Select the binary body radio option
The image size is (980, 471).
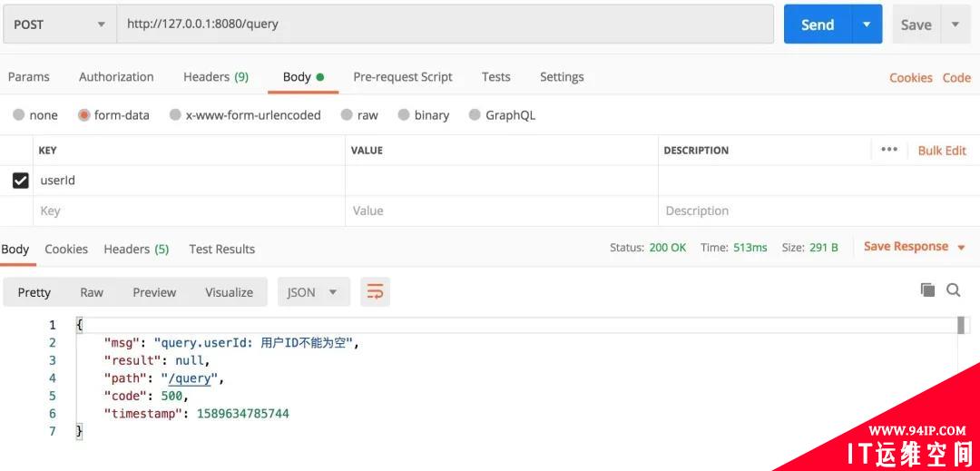pos(404,115)
